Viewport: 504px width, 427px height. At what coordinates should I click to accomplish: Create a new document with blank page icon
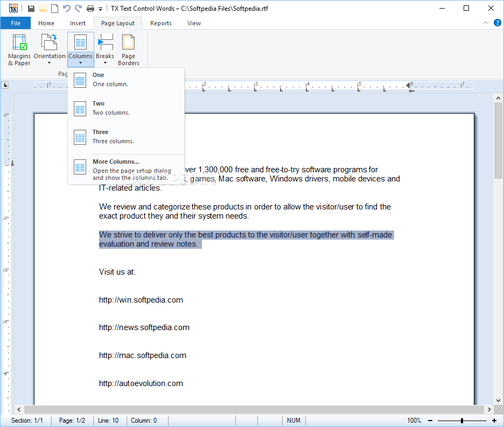(55, 9)
